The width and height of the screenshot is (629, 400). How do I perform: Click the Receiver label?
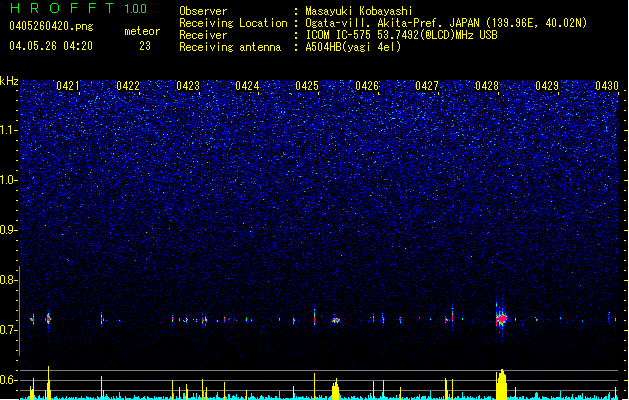pyautogui.click(x=203, y=35)
